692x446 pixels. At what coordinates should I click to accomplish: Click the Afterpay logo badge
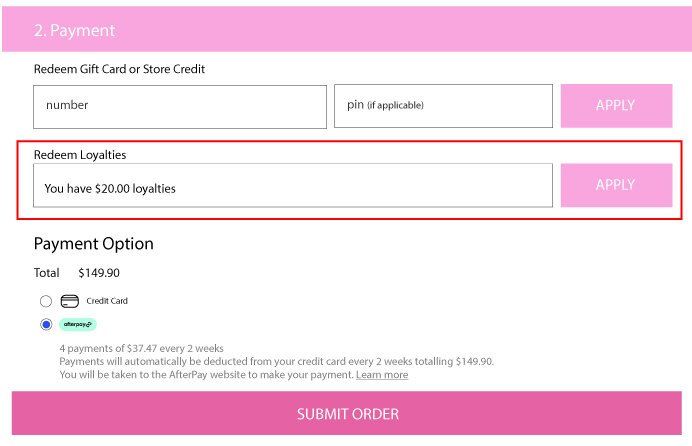(x=78, y=324)
